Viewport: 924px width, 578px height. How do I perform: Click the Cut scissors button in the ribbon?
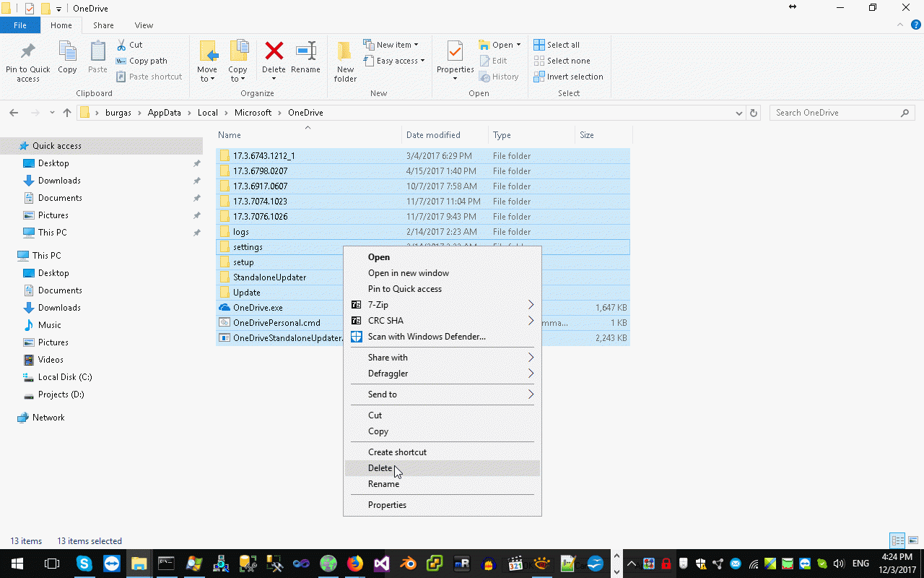tap(130, 45)
